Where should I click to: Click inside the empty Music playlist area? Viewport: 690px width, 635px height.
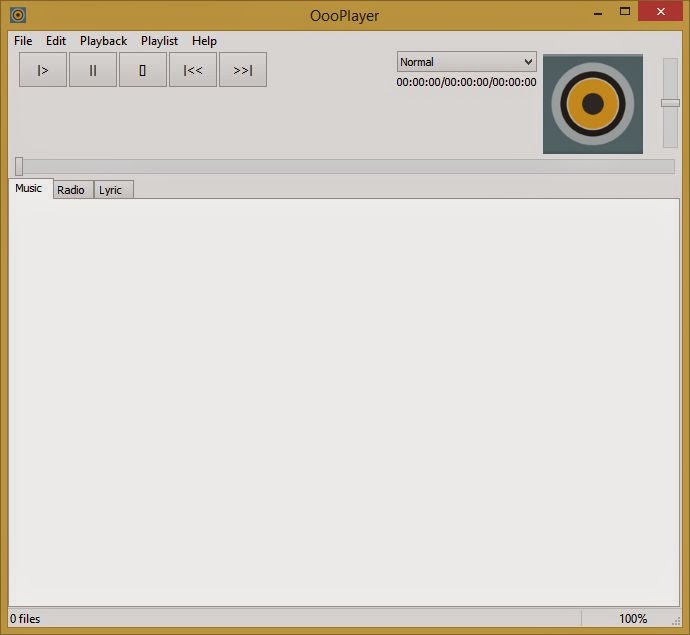point(344,402)
